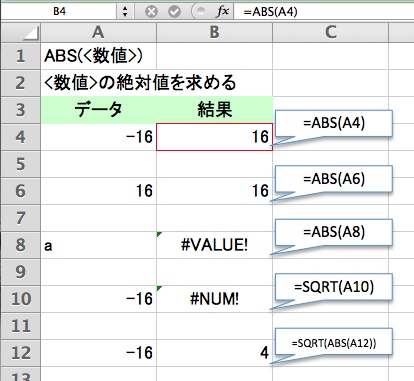Click the error indicator on cell B8

(x=159, y=235)
